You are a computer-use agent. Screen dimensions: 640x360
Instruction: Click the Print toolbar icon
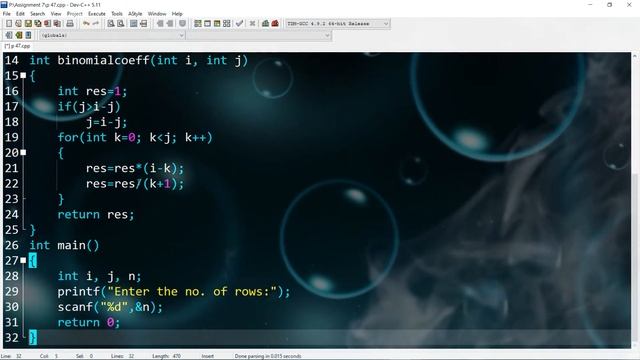(x=70, y=24)
